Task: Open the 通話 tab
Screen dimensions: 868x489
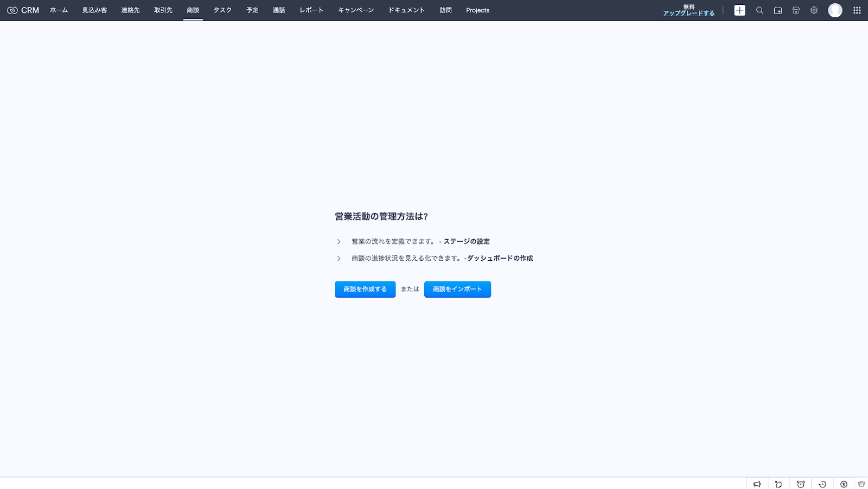Action: coord(279,10)
